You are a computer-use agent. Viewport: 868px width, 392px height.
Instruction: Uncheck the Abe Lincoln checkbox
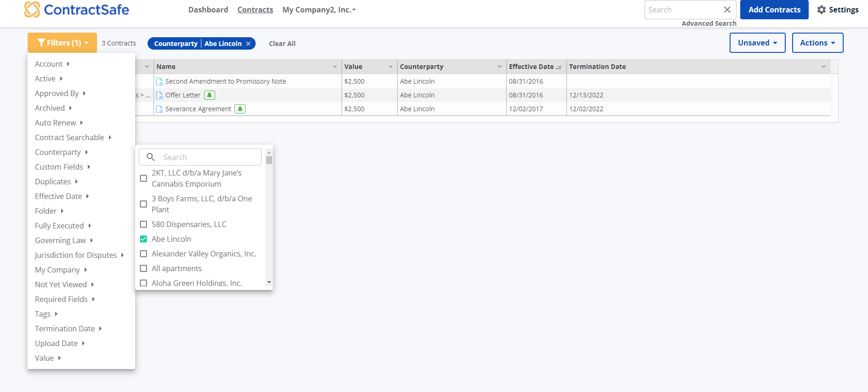143,239
